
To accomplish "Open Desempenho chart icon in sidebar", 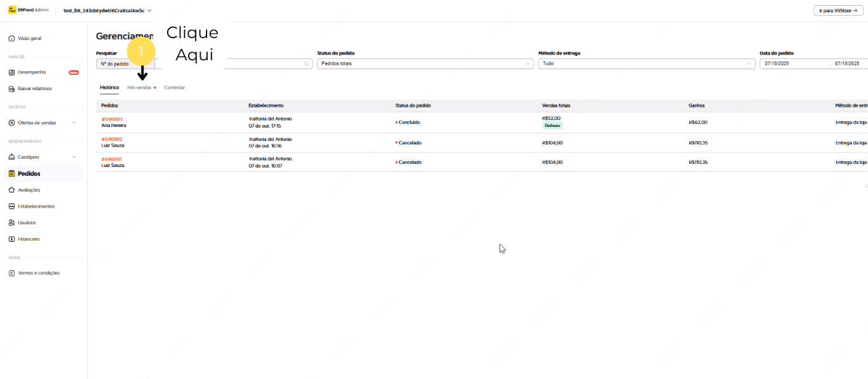I will [x=11, y=72].
